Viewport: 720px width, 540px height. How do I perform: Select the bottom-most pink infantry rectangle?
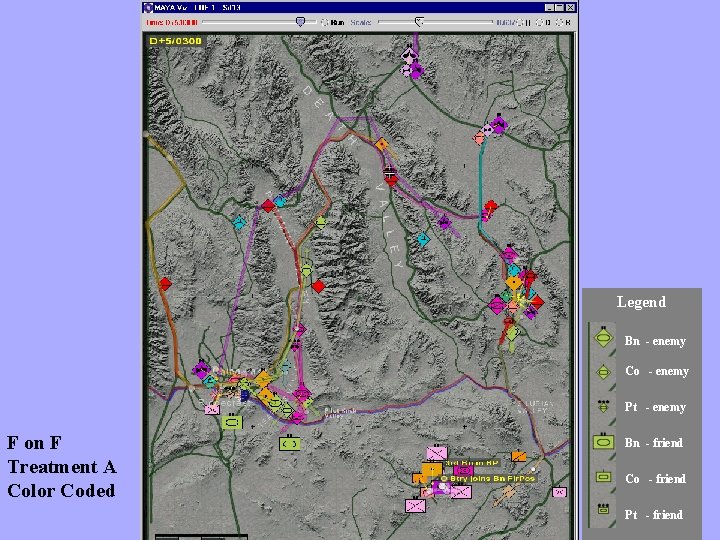point(415,506)
